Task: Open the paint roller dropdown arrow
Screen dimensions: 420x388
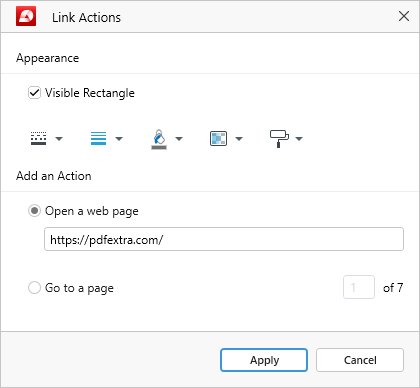Action: click(x=299, y=139)
